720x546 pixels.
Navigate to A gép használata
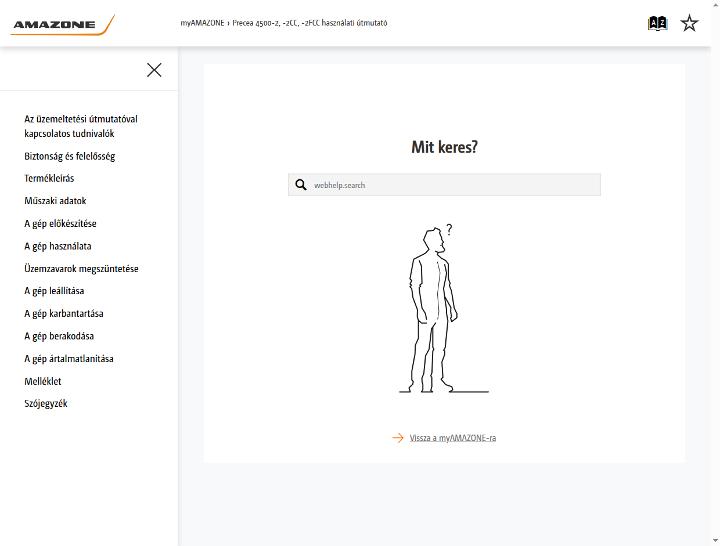[58, 246]
